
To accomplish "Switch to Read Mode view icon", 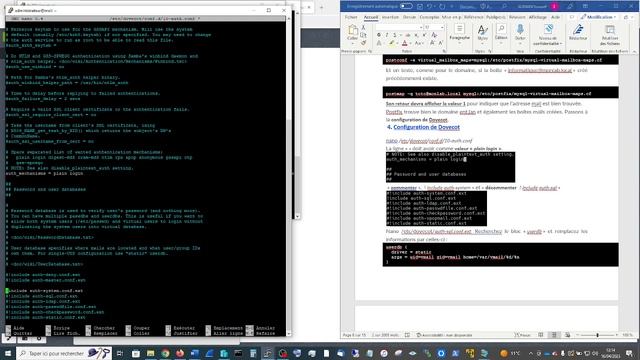I will 540,335.
